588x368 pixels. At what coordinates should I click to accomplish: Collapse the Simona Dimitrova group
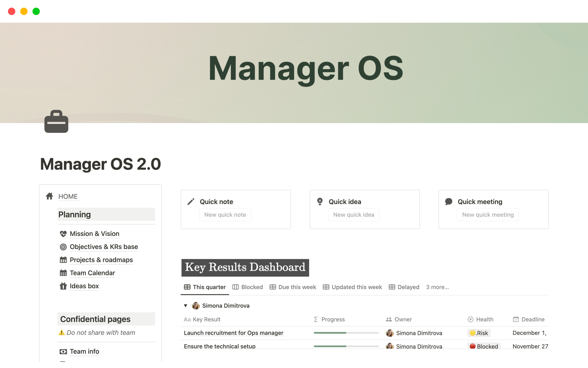[185, 305]
